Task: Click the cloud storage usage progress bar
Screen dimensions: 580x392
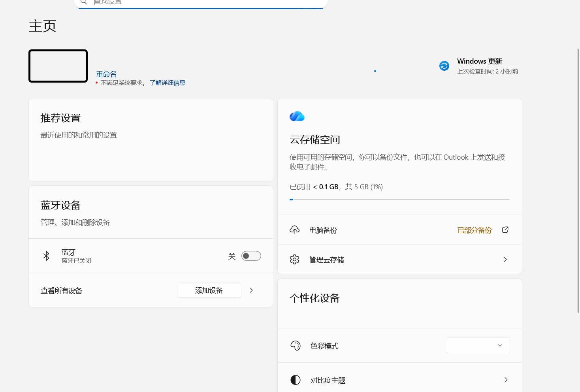Action: (399, 200)
